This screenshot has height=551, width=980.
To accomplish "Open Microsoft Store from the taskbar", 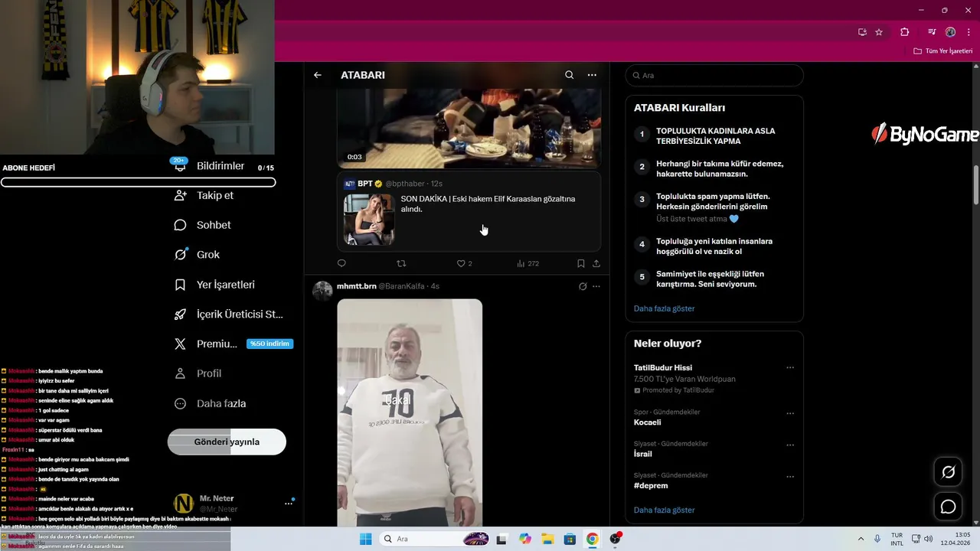I will click(x=570, y=539).
